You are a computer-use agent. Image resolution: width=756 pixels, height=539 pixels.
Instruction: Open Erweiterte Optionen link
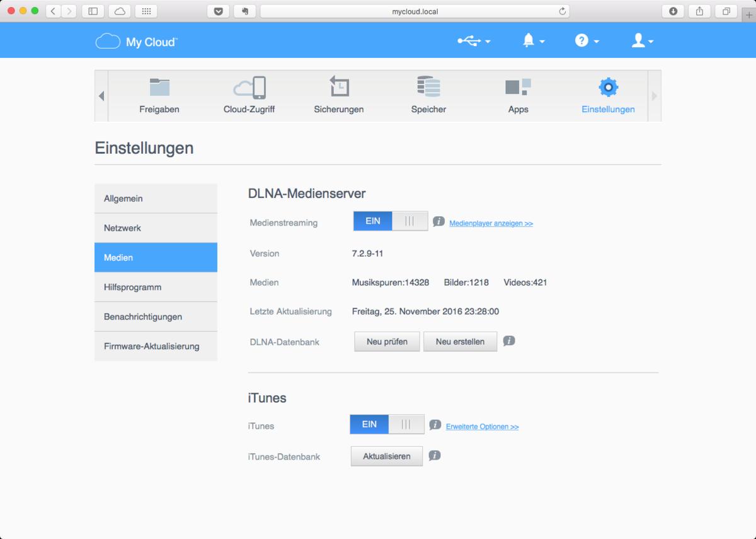pos(482,427)
